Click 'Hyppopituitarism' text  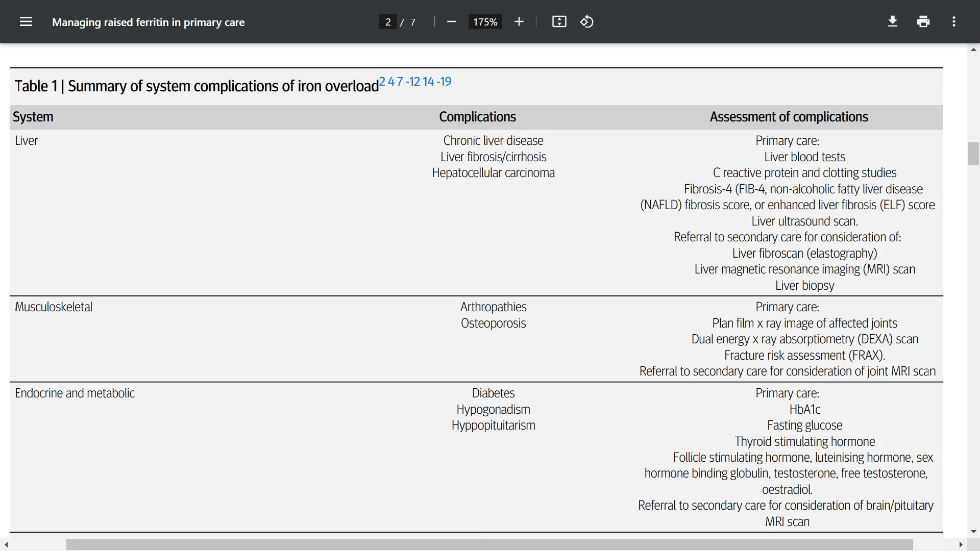tap(493, 425)
